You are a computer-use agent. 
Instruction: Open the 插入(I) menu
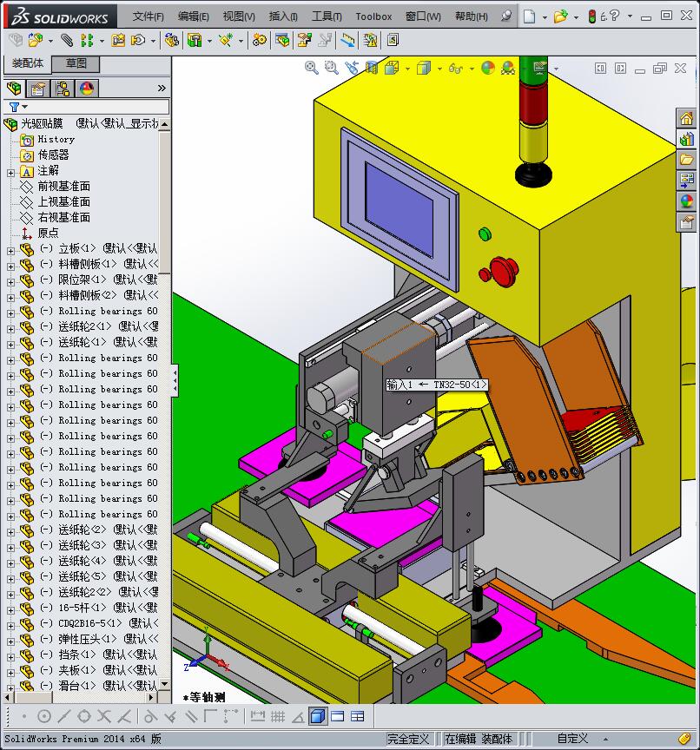[x=283, y=16]
